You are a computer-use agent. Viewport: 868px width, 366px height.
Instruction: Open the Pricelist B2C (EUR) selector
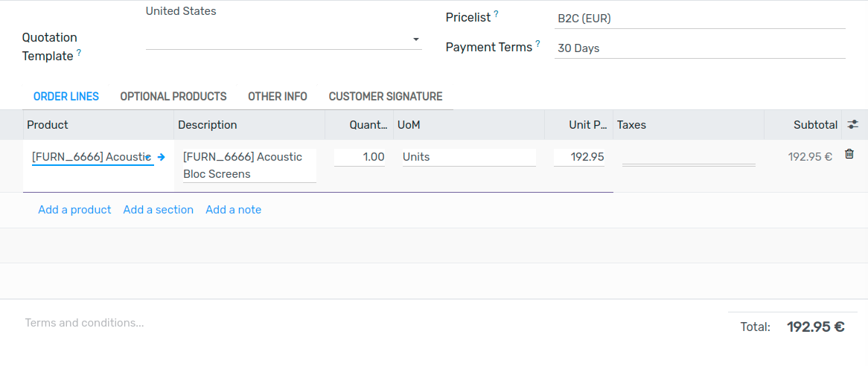click(700, 19)
